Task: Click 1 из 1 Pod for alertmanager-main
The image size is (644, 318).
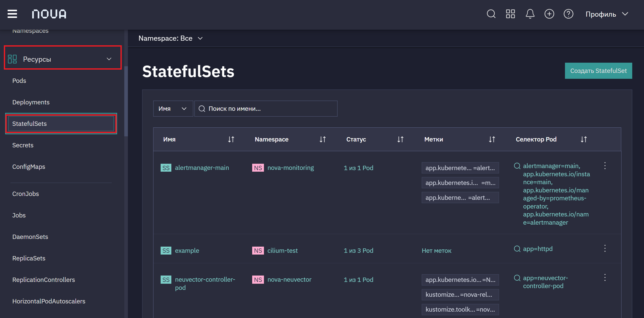Action: 358,168
